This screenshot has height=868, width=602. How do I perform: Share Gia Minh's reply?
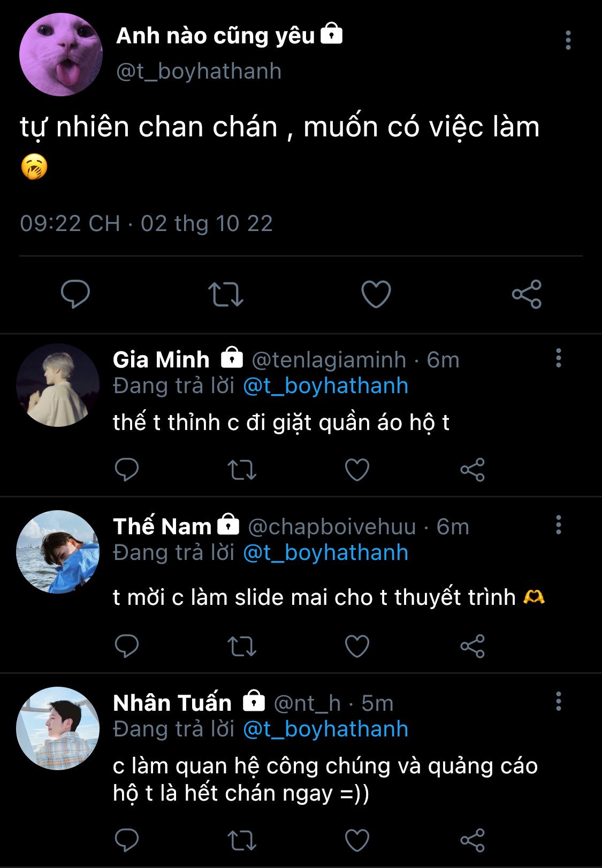click(473, 470)
